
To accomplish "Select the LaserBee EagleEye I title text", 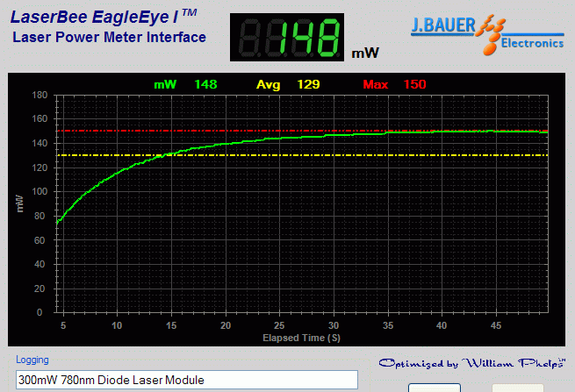I will coord(104,17).
